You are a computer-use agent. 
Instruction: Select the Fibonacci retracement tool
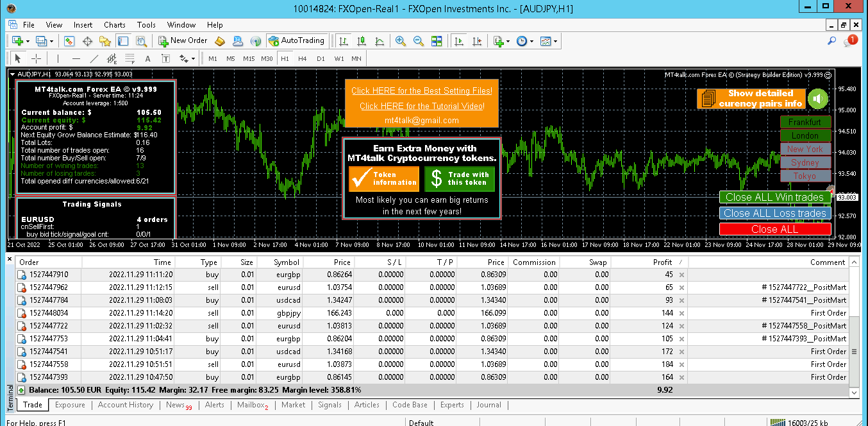[129, 58]
